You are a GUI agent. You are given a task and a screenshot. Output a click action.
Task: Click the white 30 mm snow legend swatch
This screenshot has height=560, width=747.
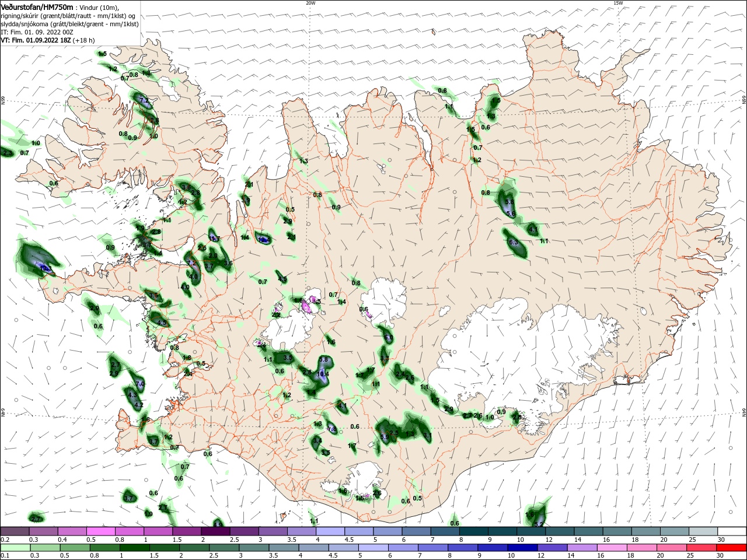(732, 531)
